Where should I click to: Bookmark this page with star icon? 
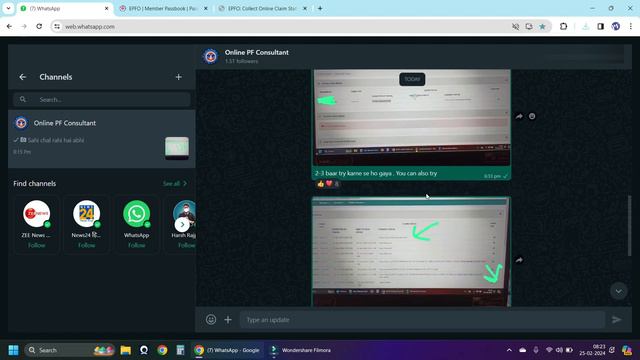pos(542,27)
